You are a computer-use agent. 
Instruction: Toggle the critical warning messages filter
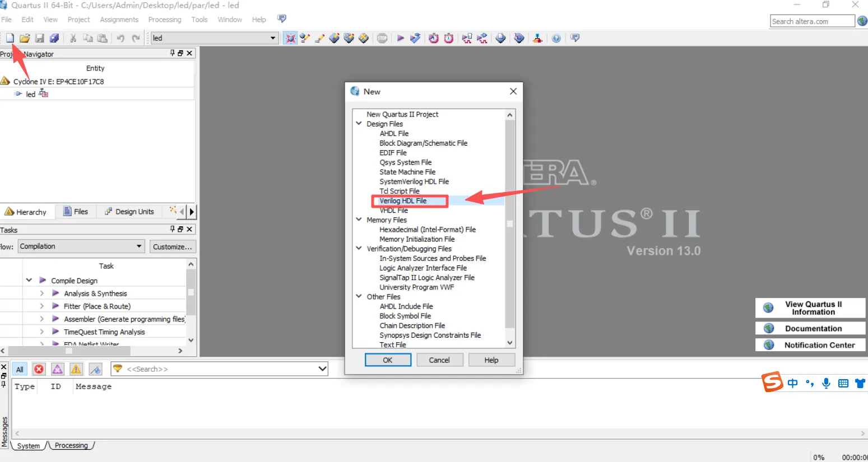pyautogui.click(x=58, y=369)
